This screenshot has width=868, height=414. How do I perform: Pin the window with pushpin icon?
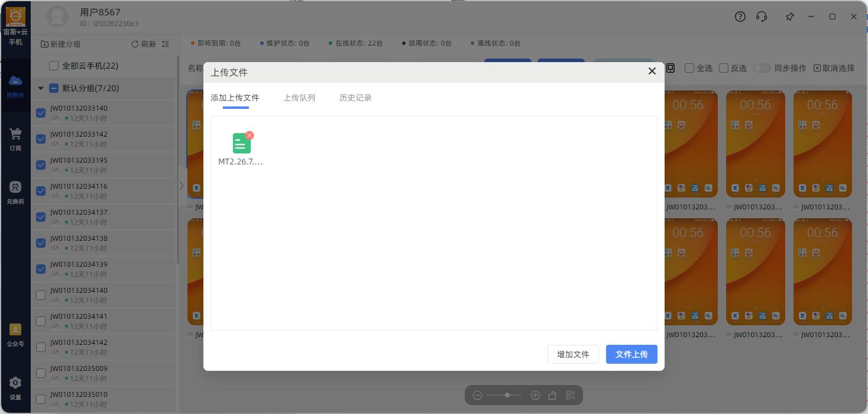pyautogui.click(x=790, y=17)
